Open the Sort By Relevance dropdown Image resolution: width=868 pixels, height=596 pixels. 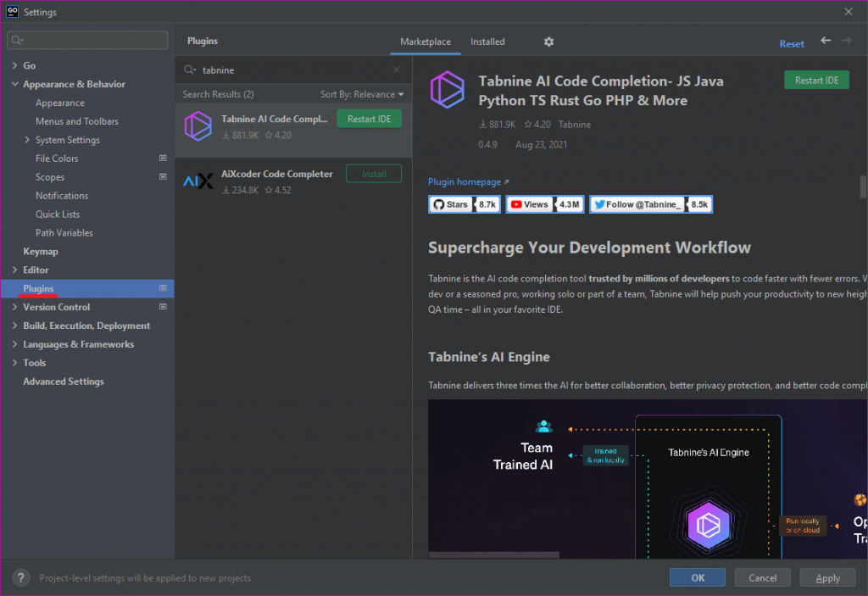pos(362,94)
